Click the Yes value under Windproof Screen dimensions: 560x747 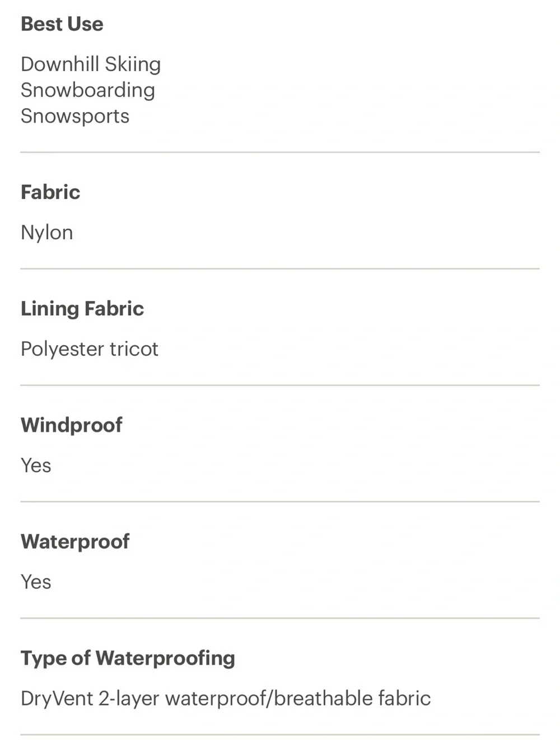[x=36, y=466]
